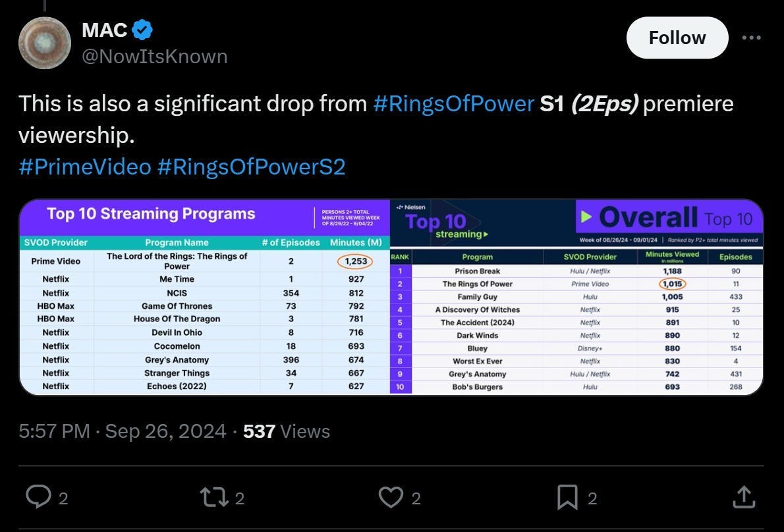Viewport: 784px width, 532px height.
Task: Open the Top 10 Streaming Programs image
Action: click(204, 297)
